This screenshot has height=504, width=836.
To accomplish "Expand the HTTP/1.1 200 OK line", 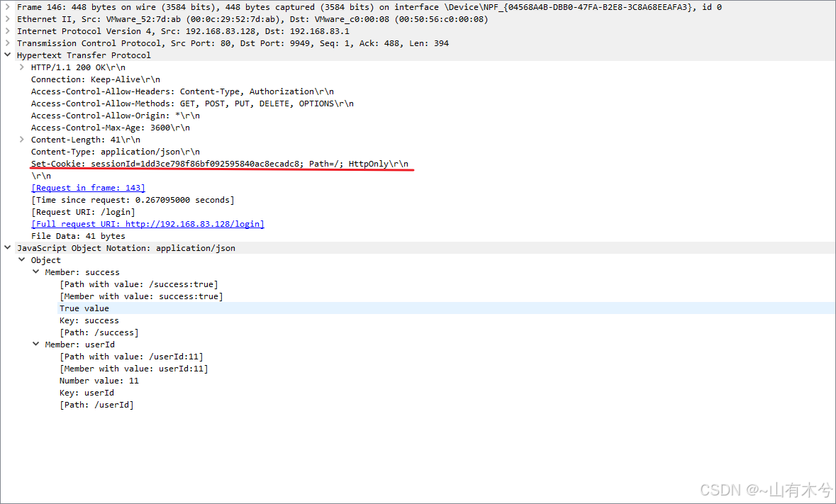I will coord(22,67).
